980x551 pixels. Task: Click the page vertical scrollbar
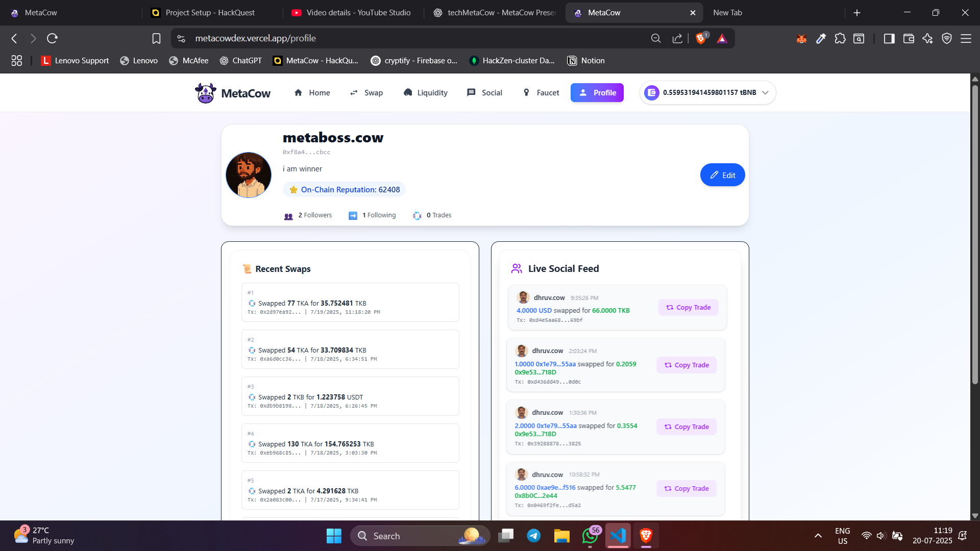[975, 235]
